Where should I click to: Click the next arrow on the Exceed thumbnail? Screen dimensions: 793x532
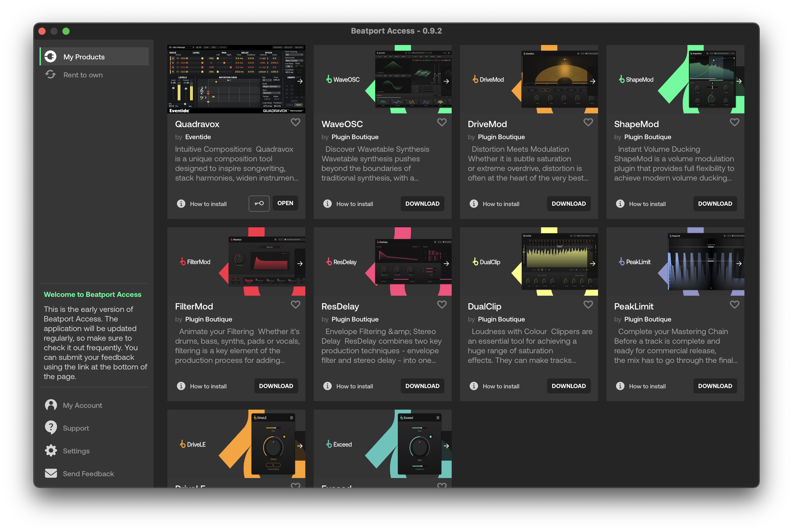tap(446, 446)
